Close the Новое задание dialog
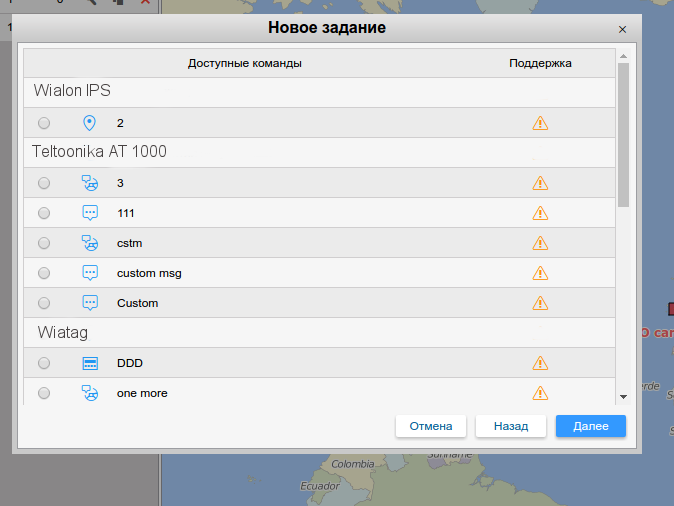Viewport: 674px width, 506px height. pos(623,30)
